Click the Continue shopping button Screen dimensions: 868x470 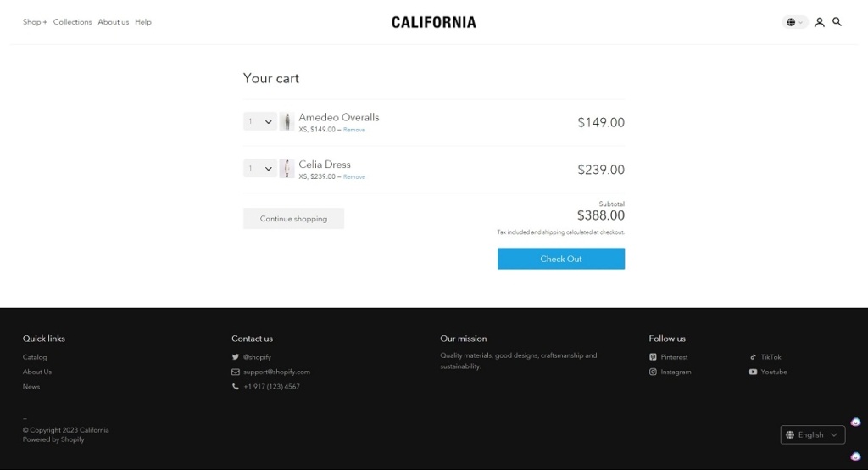pyautogui.click(x=293, y=219)
